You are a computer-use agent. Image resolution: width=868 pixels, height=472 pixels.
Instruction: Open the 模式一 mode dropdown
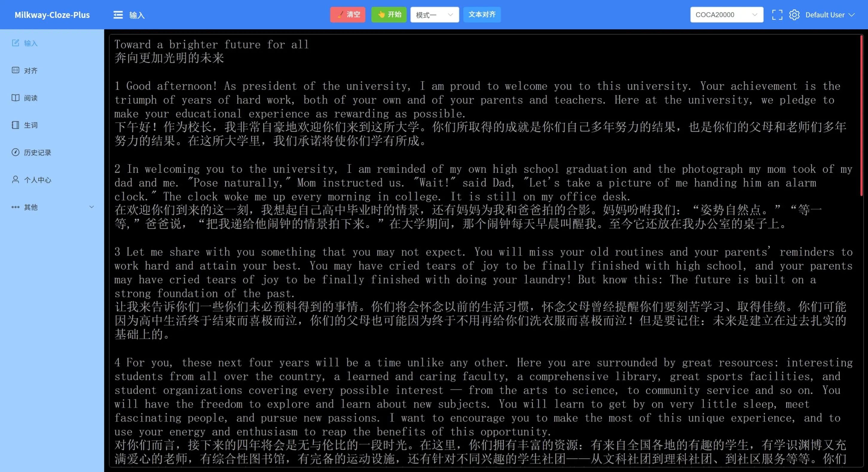pyautogui.click(x=434, y=15)
